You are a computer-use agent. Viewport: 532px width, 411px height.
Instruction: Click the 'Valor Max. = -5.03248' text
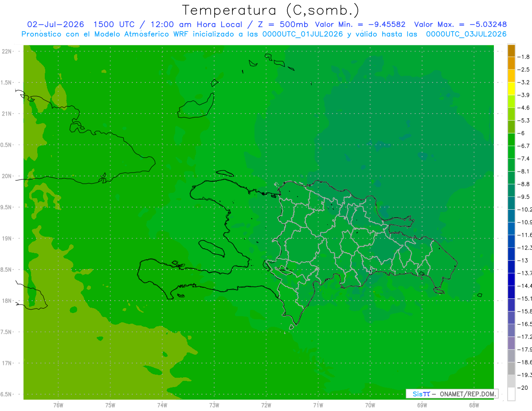460,24
